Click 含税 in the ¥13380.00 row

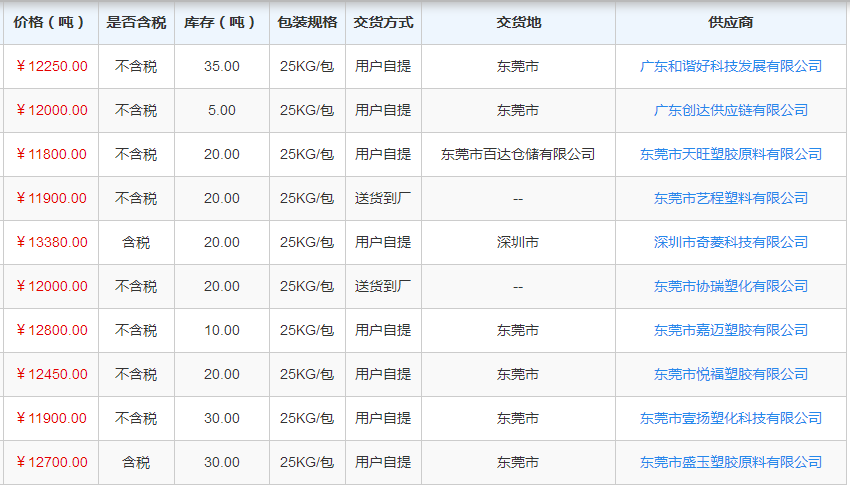point(136,242)
